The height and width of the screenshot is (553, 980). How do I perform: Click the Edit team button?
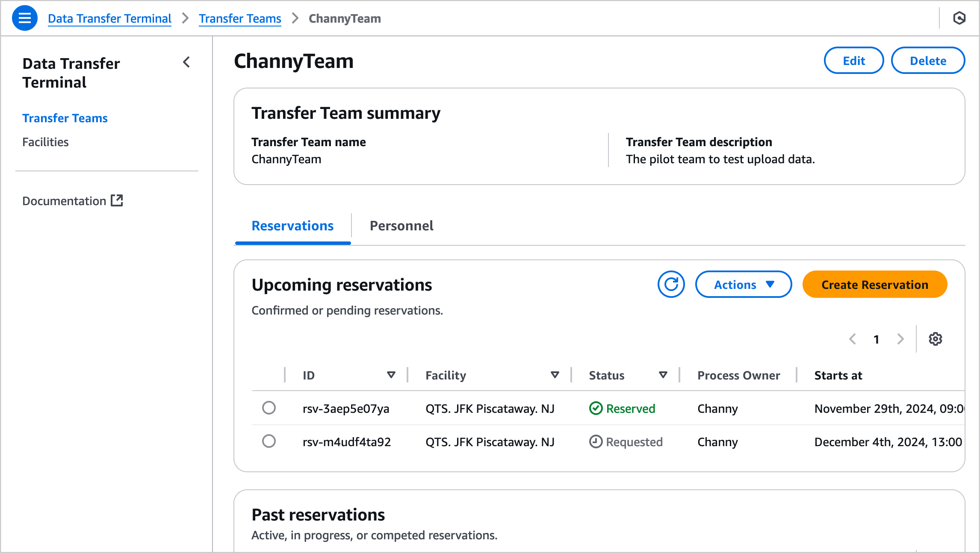coord(853,61)
